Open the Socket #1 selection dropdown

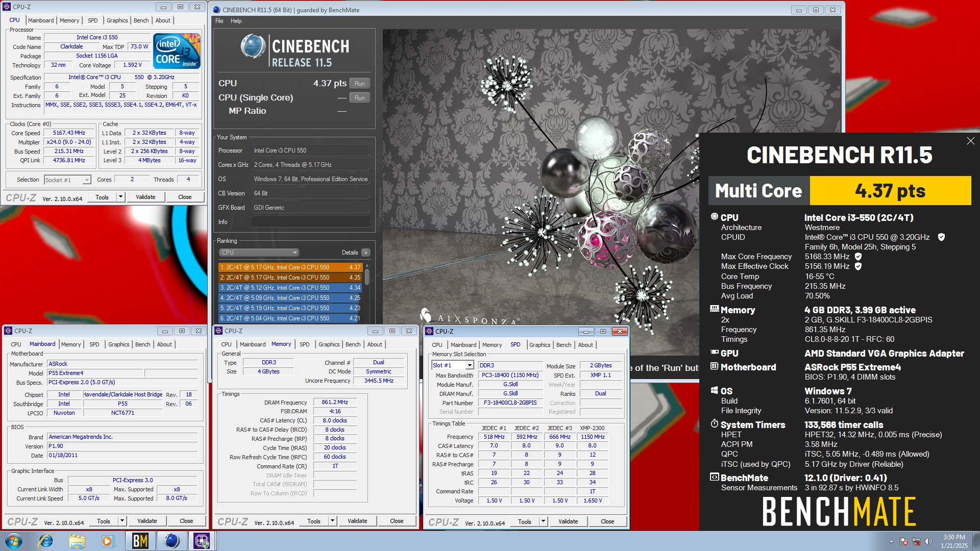click(67, 180)
